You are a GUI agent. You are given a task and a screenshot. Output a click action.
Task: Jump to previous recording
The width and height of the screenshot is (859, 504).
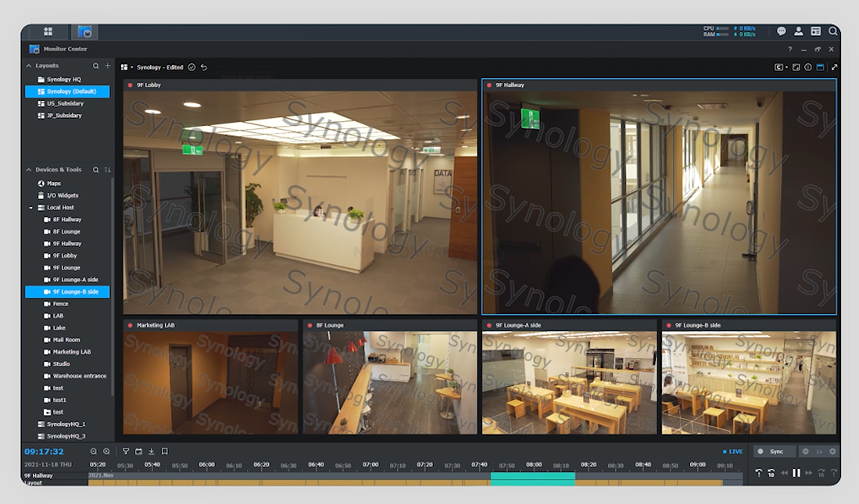(758, 472)
